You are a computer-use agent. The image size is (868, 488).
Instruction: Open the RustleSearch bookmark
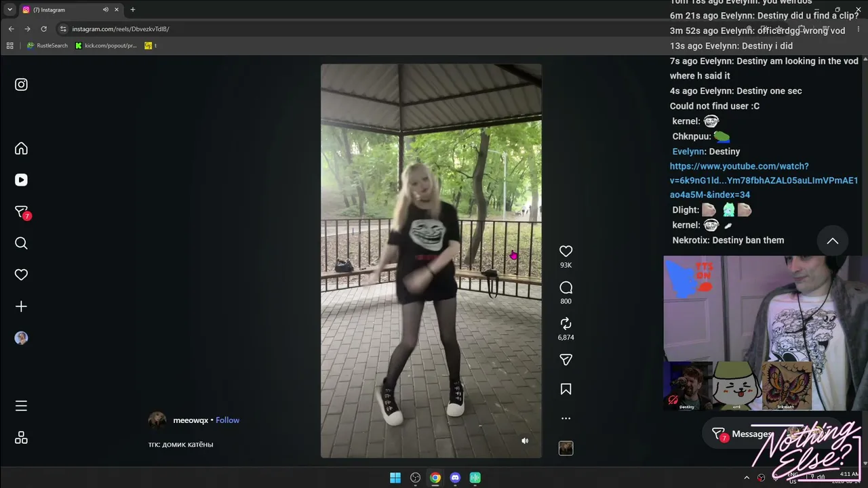click(x=47, y=45)
